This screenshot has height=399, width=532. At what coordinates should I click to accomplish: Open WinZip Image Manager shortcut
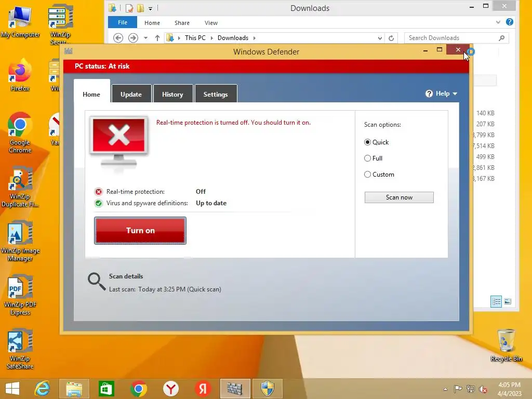coord(20,241)
